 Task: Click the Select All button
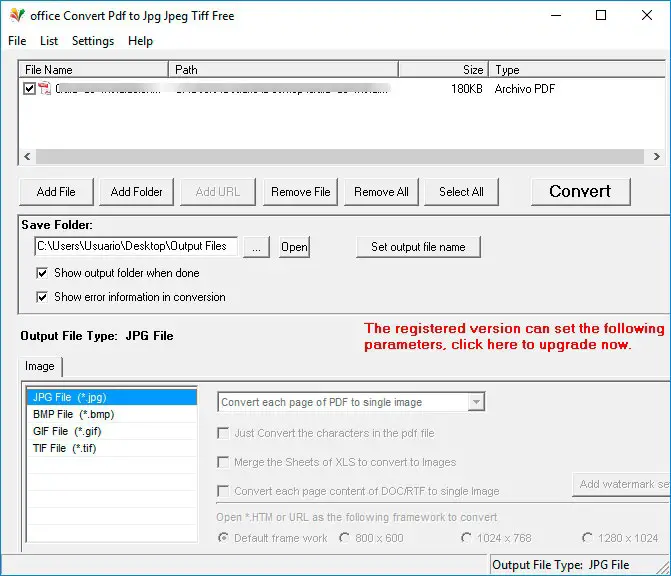[x=461, y=192]
